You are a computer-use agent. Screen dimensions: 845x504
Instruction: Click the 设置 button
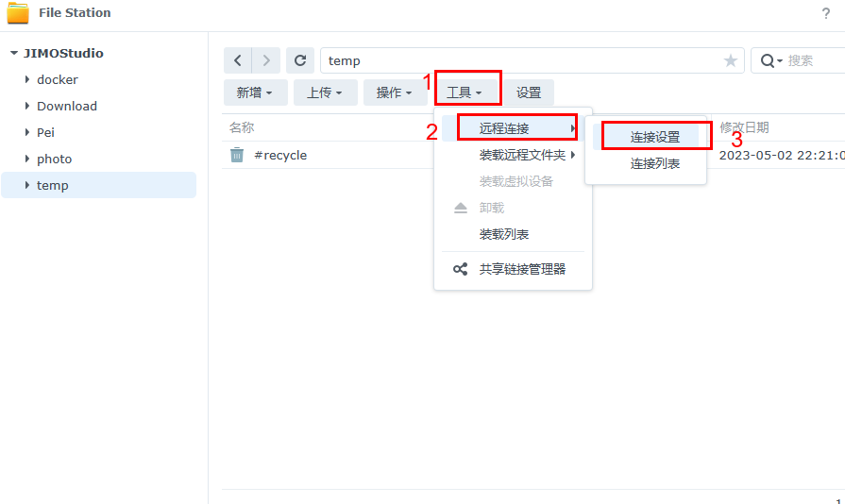[x=529, y=92]
